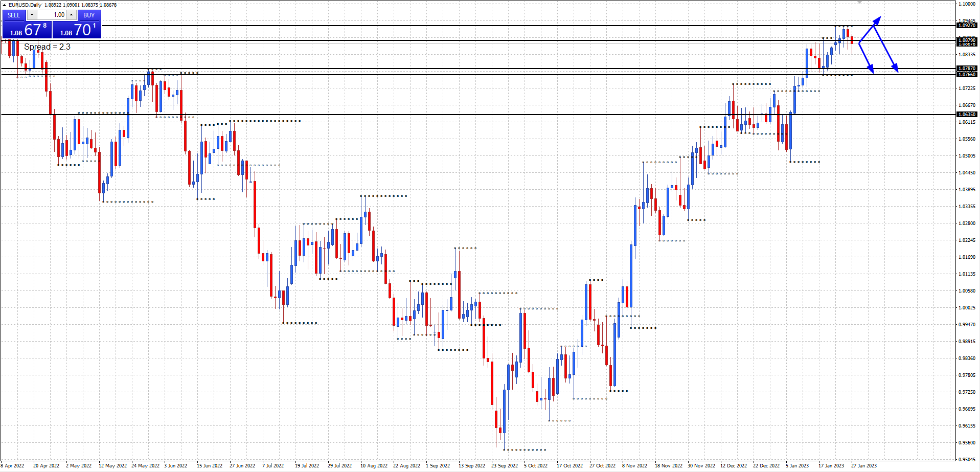
Task: Decrease trade volume with the down arrow
Action: pos(32,15)
